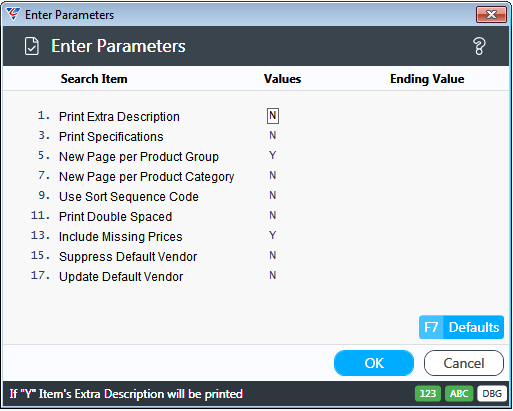Click the app logo in title bar
The height and width of the screenshot is (411, 513).
coord(13,14)
